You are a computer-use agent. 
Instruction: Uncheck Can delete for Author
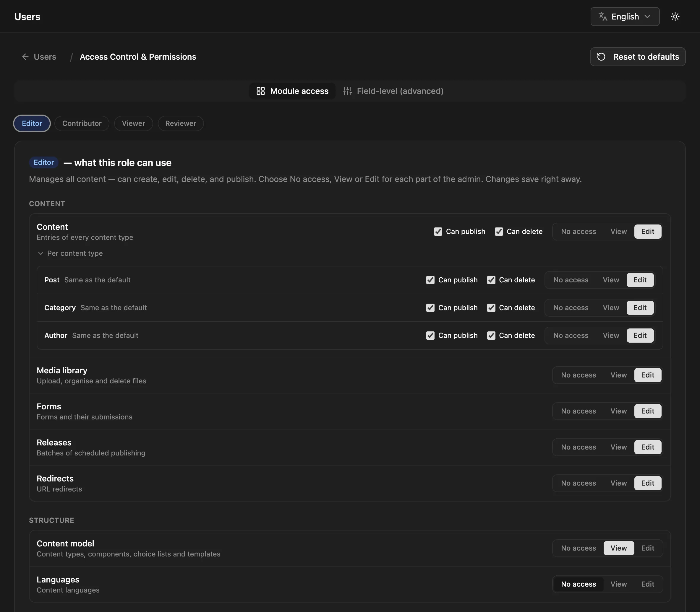coord(491,335)
